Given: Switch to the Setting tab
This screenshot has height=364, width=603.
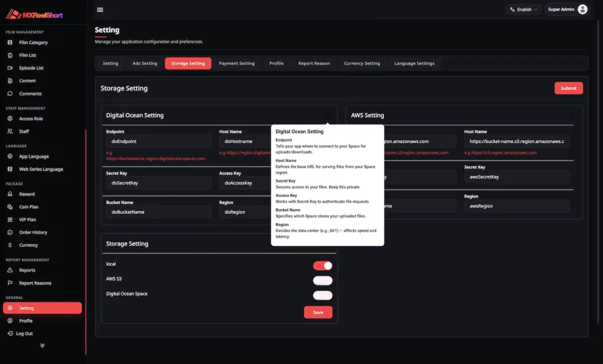Looking at the screenshot, I should click(110, 63).
